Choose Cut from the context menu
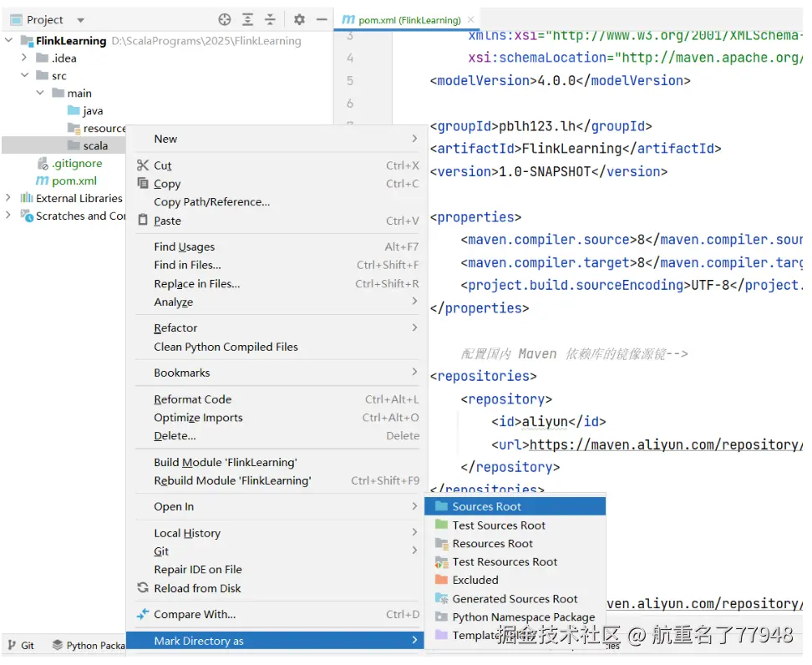The height and width of the screenshot is (665, 812). [x=277, y=165]
